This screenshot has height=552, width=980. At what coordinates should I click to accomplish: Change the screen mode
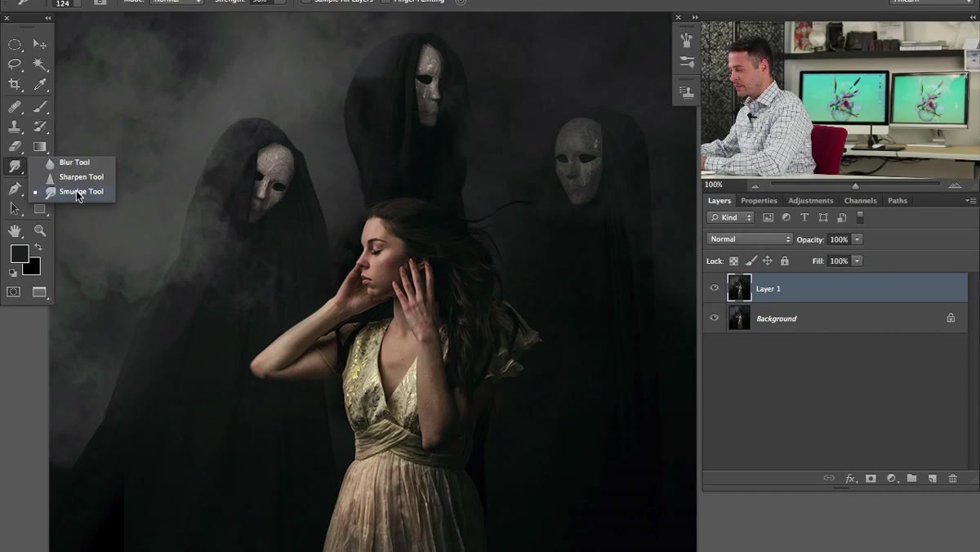tap(39, 292)
